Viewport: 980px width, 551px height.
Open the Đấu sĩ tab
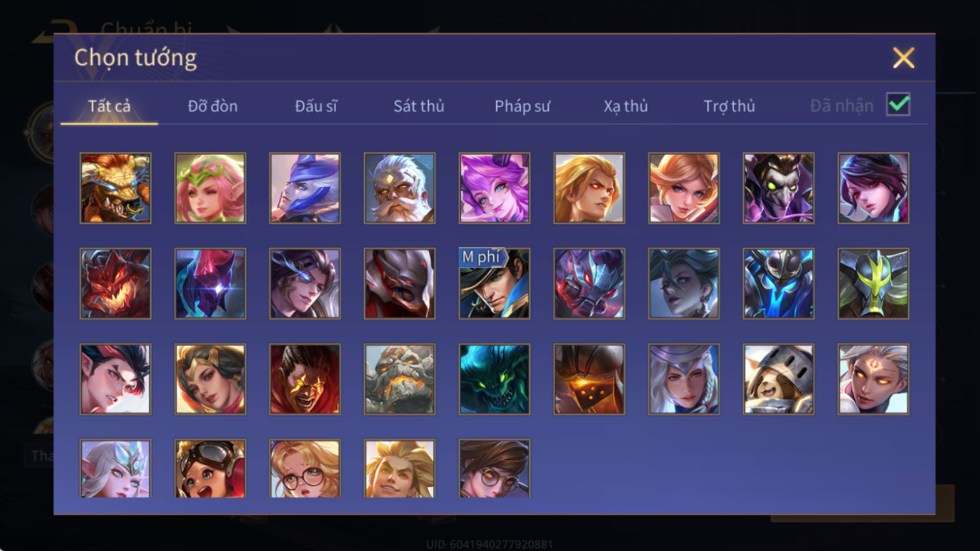(316, 106)
